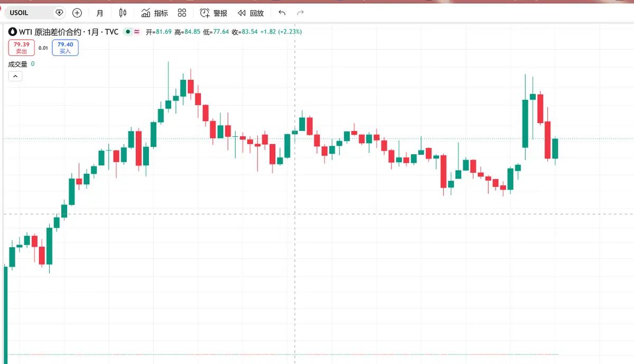Open the 月 timeframe interval selector
This screenshot has height=364, width=634.
[x=100, y=13]
